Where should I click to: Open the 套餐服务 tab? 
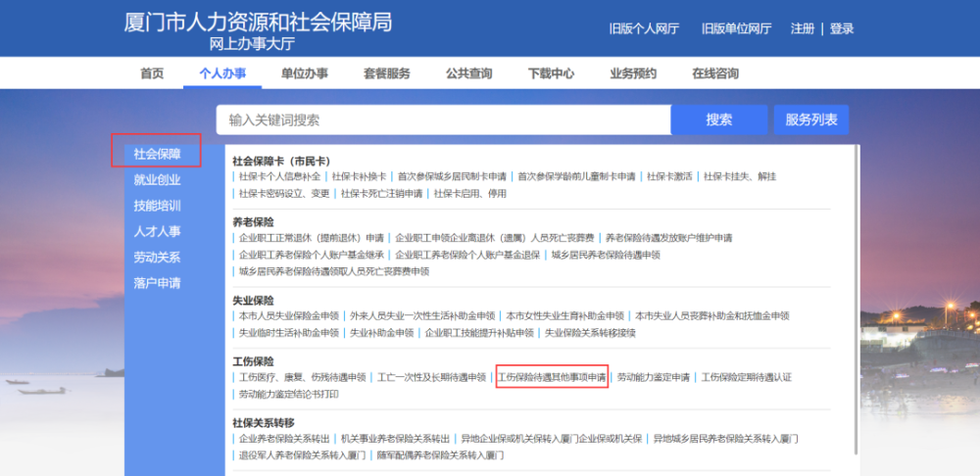tap(387, 73)
